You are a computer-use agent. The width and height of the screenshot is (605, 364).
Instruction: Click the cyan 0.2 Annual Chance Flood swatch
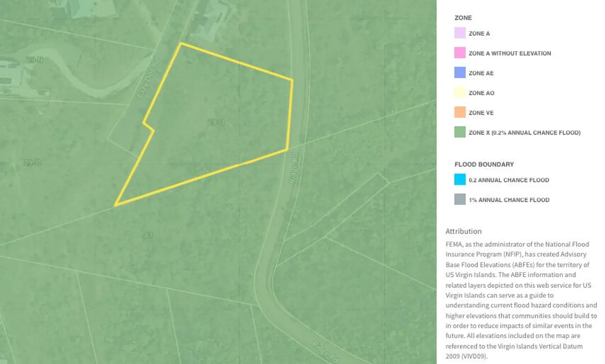[x=460, y=180]
